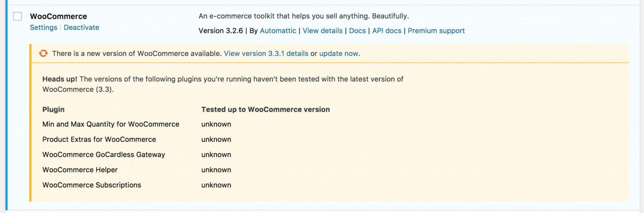Viewport: 644px width, 213px height.
Task: Click WooCommerce GoCardless Gateway entry
Action: pyautogui.click(x=104, y=154)
